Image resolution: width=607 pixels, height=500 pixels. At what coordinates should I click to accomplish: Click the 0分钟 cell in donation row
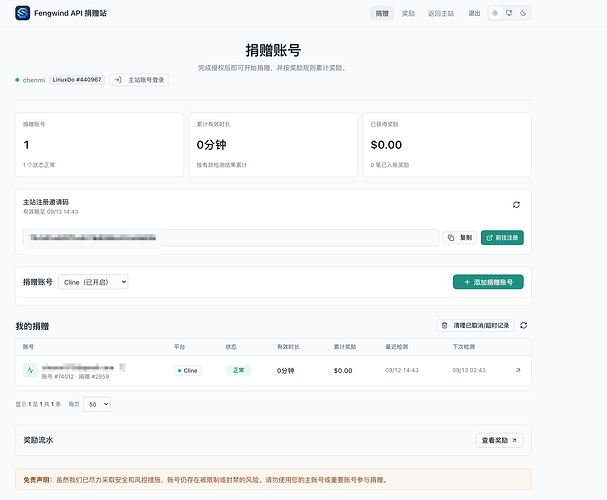pos(285,371)
